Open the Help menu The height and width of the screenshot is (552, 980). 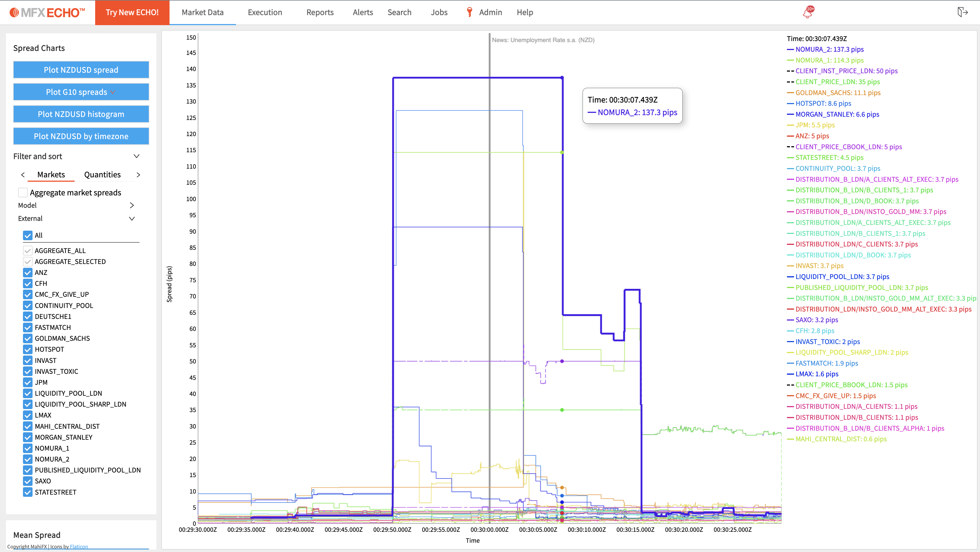click(x=525, y=13)
